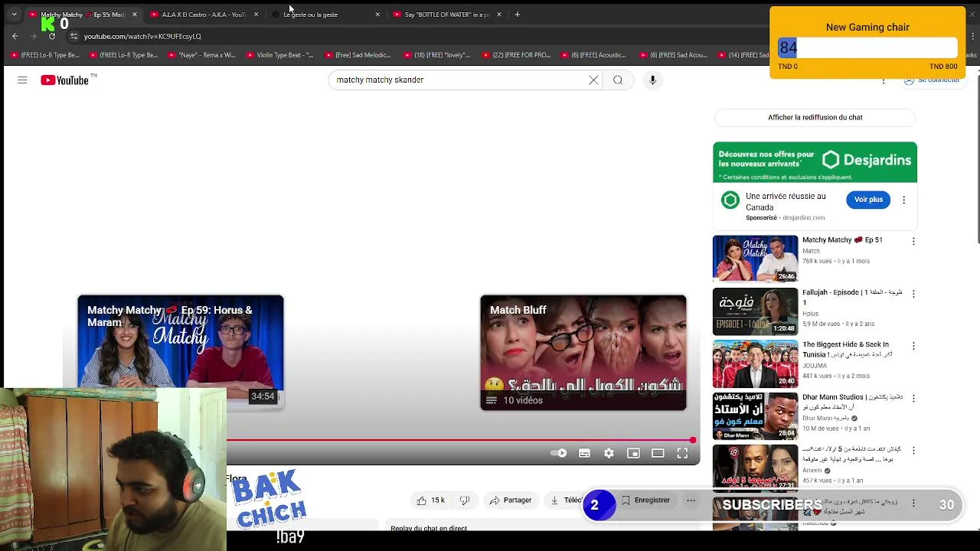Close the Le geste ou la geste tab
The height and width of the screenshot is (551, 980).
(x=377, y=15)
